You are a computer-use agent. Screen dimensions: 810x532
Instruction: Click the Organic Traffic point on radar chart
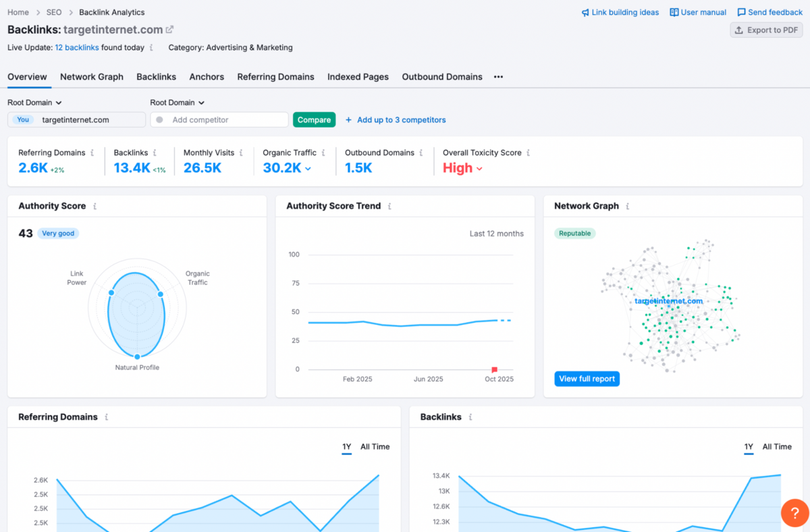coord(161,294)
